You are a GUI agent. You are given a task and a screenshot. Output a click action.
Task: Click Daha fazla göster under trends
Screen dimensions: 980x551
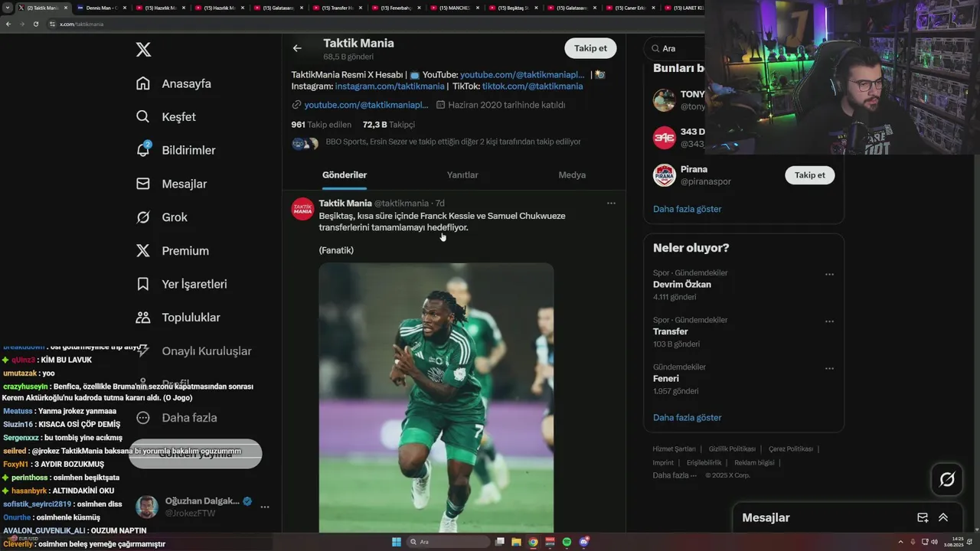[x=687, y=418]
